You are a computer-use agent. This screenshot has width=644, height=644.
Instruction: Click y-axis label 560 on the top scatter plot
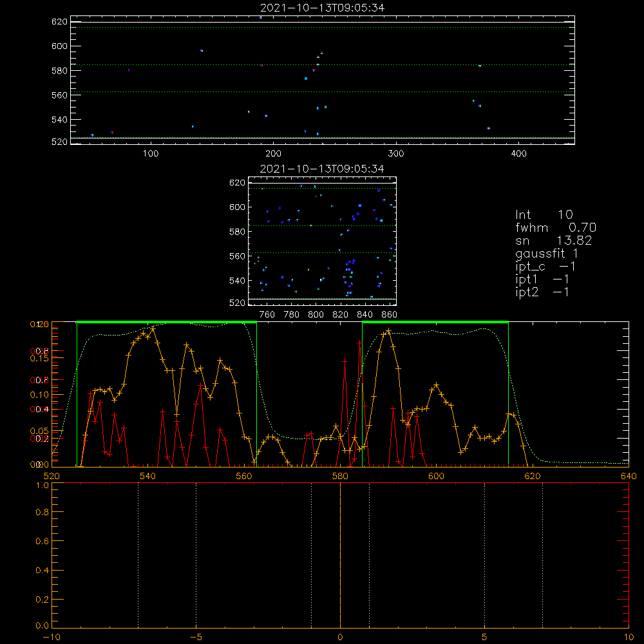(x=59, y=95)
